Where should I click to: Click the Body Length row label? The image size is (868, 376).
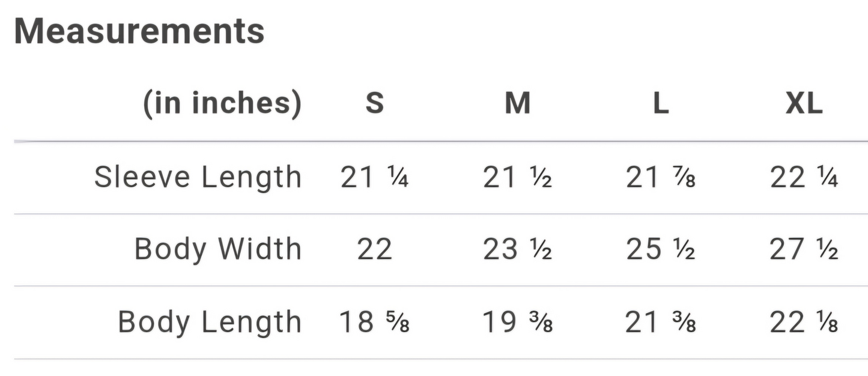tap(209, 322)
